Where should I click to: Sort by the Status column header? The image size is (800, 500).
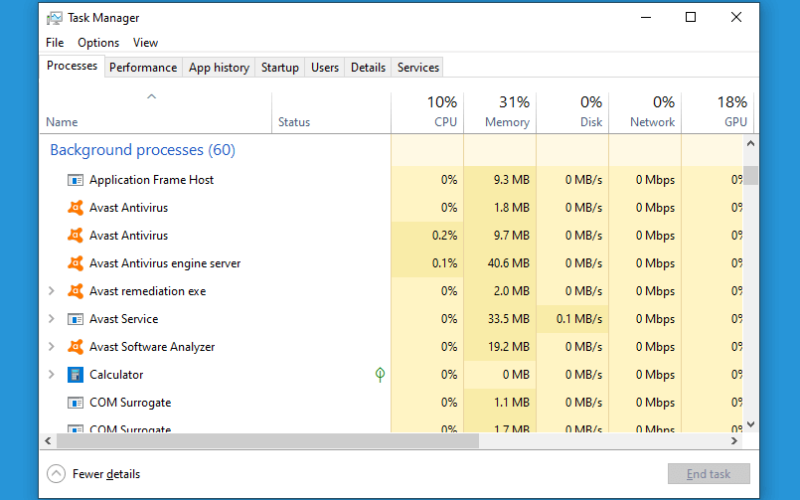point(331,113)
